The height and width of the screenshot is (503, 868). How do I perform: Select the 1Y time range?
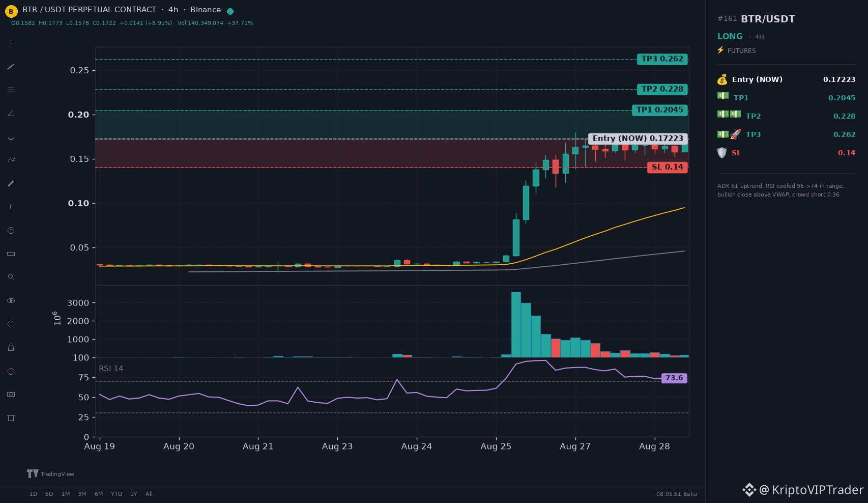(134, 494)
